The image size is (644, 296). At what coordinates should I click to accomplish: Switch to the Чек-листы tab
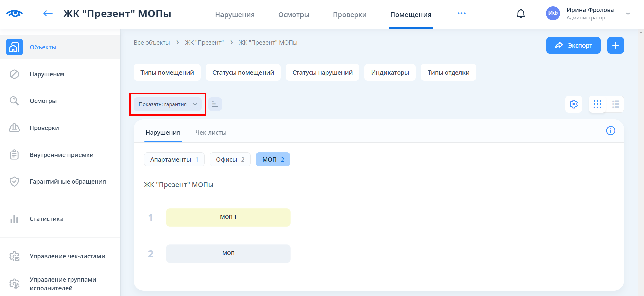[x=211, y=133]
